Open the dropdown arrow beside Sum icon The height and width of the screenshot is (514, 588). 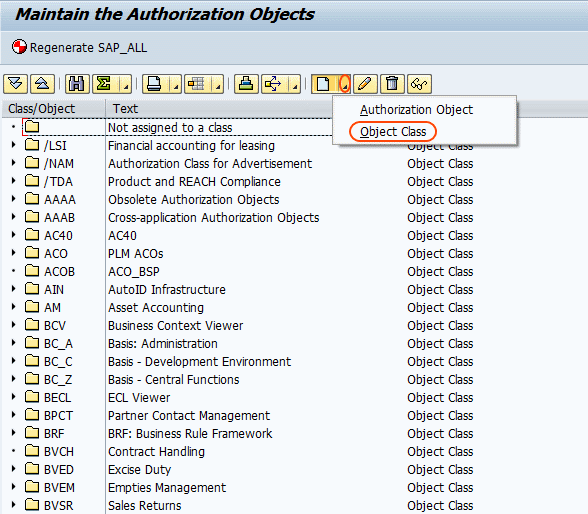coord(125,83)
